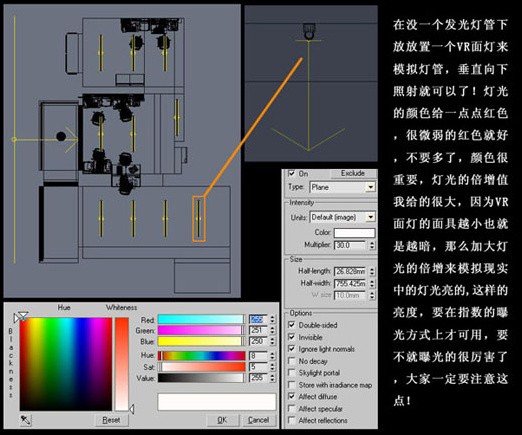Cancel the color selector dialog

click(x=259, y=420)
